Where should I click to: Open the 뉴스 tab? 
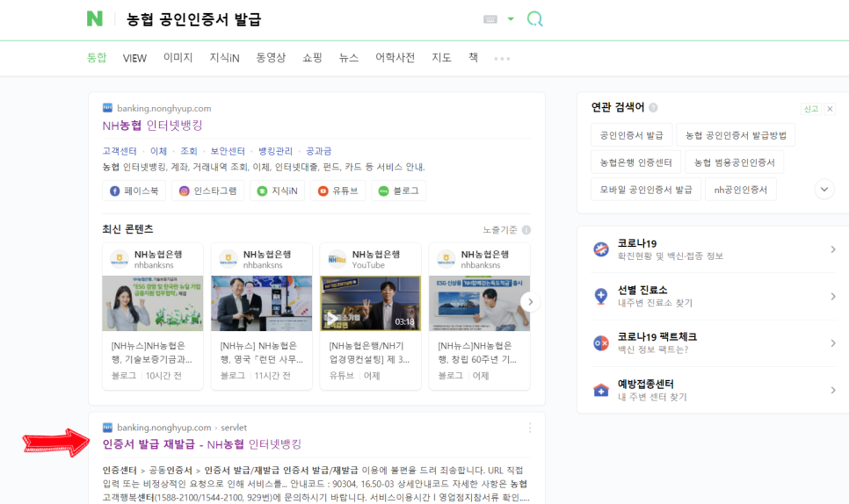pyautogui.click(x=349, y=57)
